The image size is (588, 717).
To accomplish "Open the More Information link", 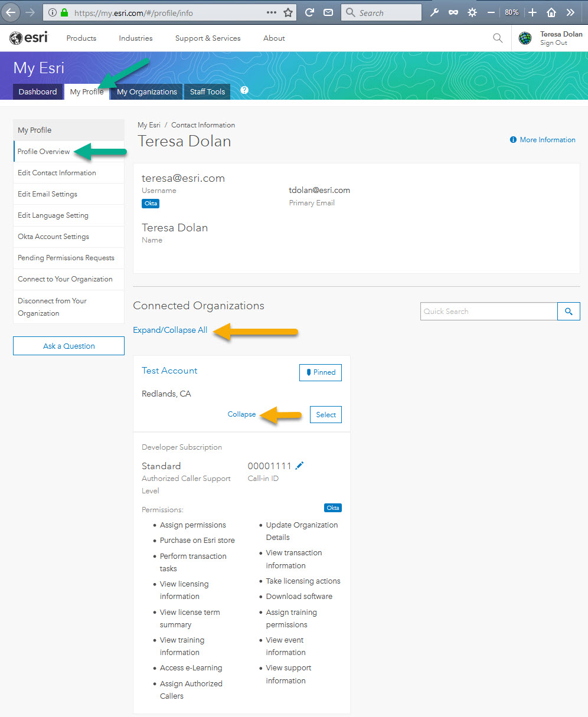I will 543,140.
